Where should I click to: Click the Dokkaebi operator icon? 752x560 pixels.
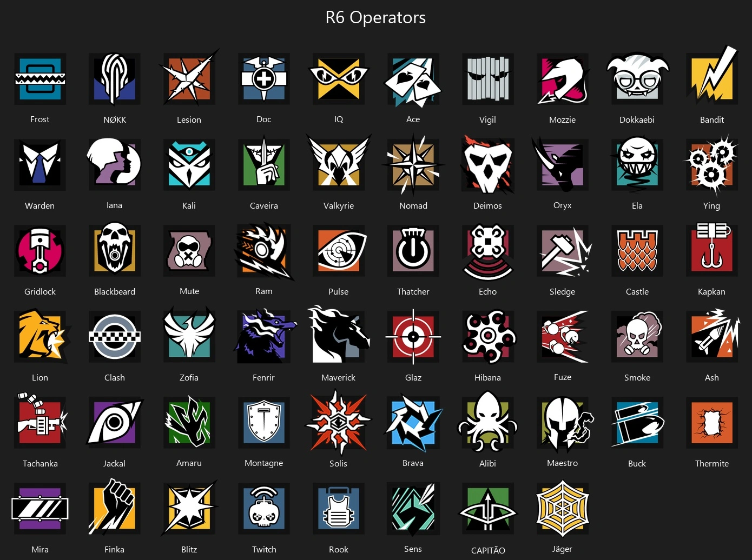pyautogui.click(x=637, y=79)
